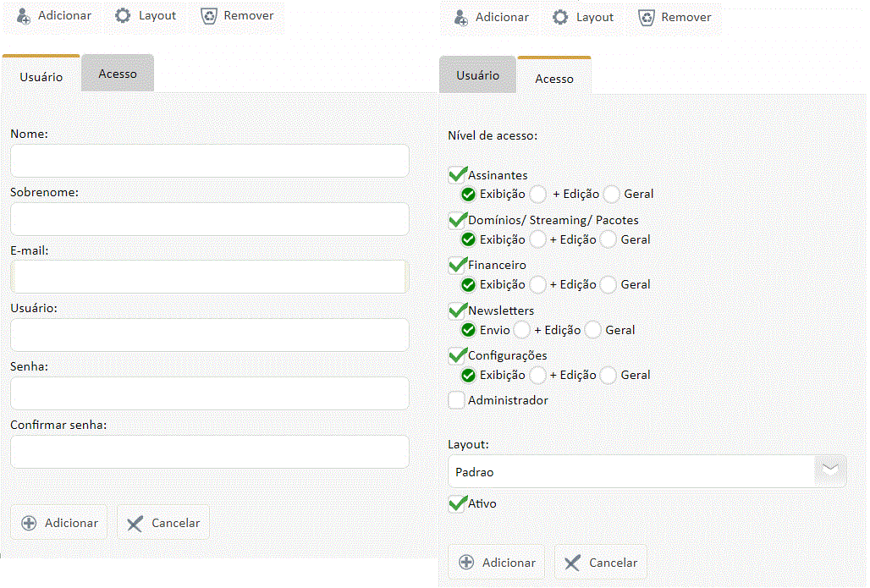
Task: Select the Geral radio button under Financeiro
Action: coord(608,284)
